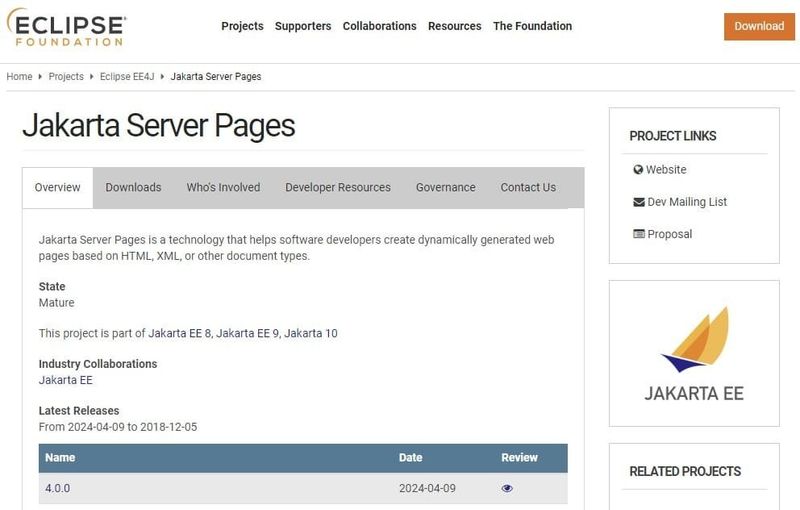The height and width of the screenshot is (510, 800).
Task: Switch to the Downloads tab
Action: 133,188
